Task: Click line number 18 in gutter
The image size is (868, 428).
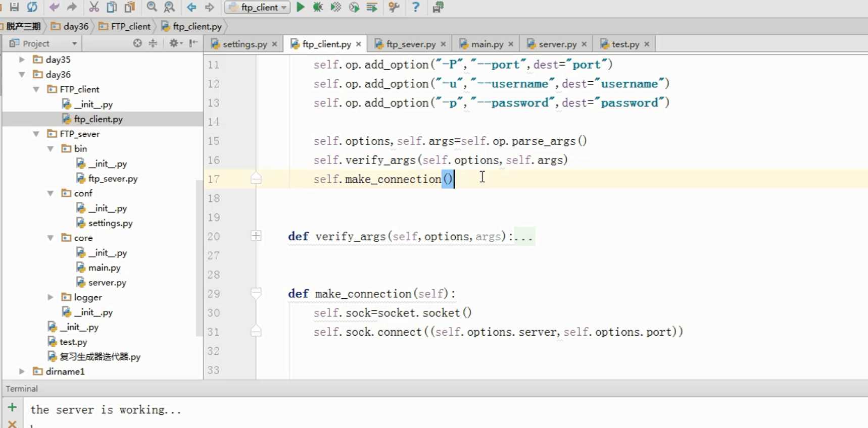Action: (214, 198)
